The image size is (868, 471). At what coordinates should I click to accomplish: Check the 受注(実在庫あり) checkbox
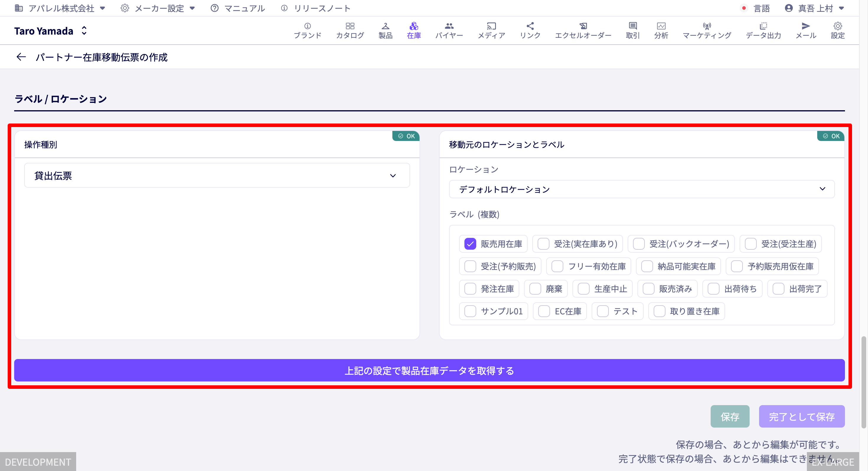point(543,244)
